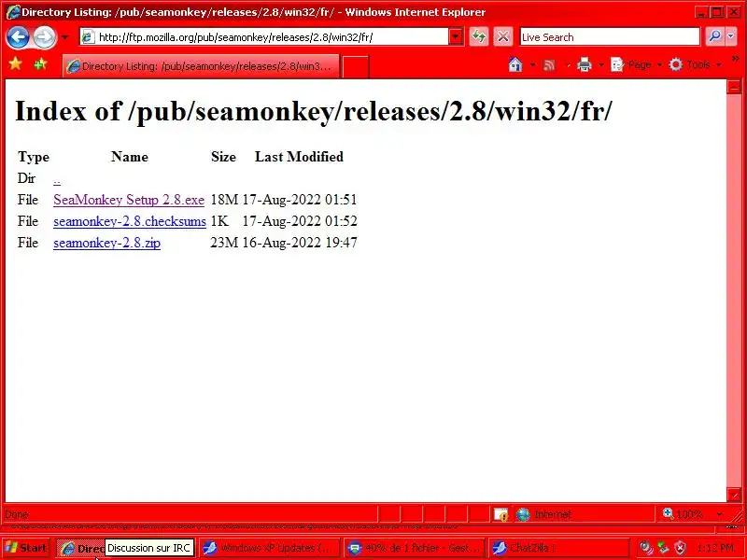The width and height of the screenshot is (747, 560).
Task: Click the 'Name' column header
Action: click(x=130, y=157)
